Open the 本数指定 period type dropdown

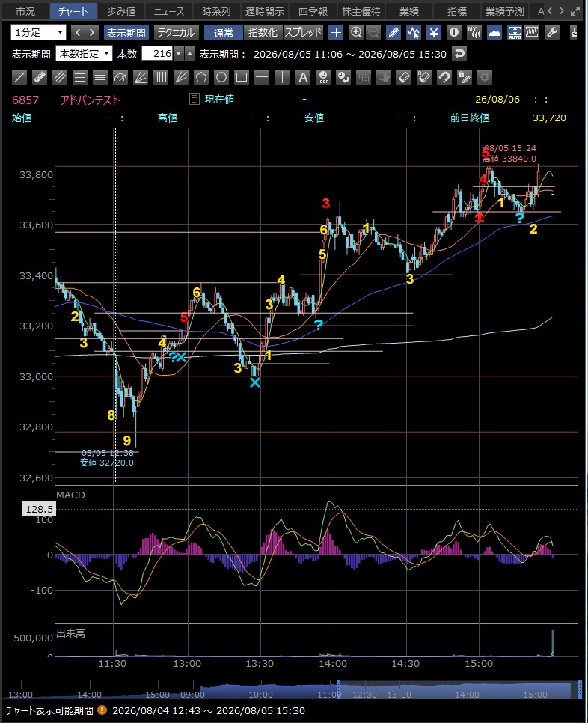tap(84, 53)
